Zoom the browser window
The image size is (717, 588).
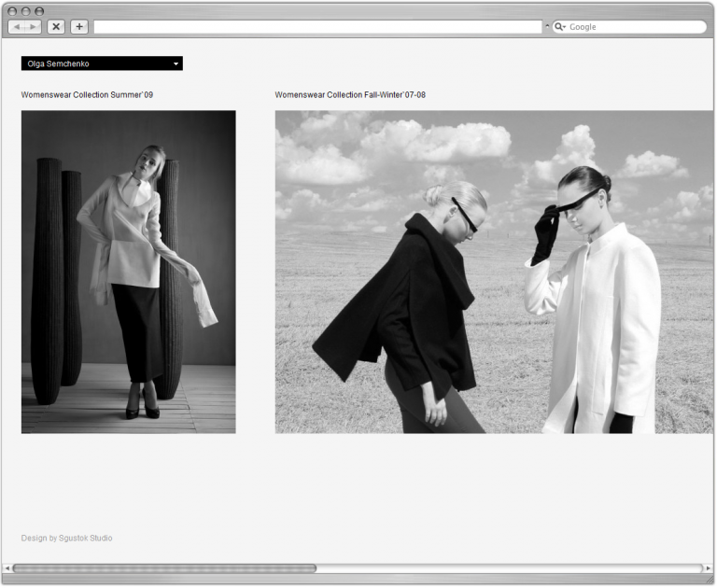40,11
